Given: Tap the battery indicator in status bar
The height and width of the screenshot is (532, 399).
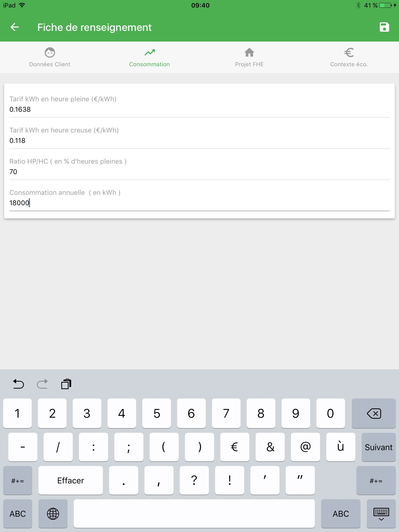Looking at the screenshot, I should 386,5.
